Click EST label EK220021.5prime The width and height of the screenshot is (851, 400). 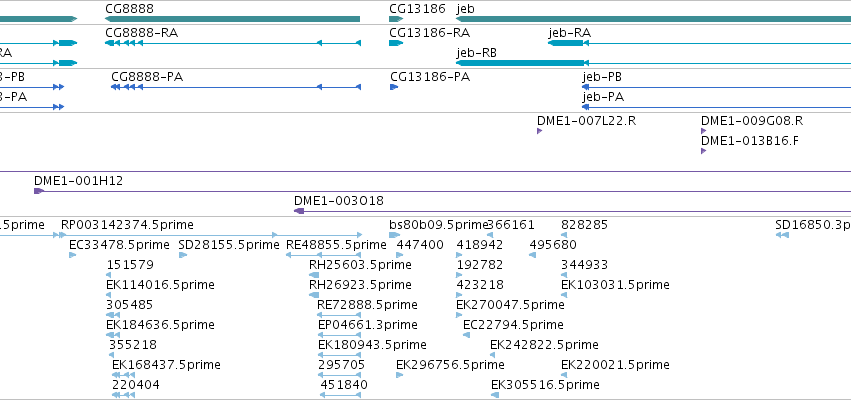(x=615, y=365)
